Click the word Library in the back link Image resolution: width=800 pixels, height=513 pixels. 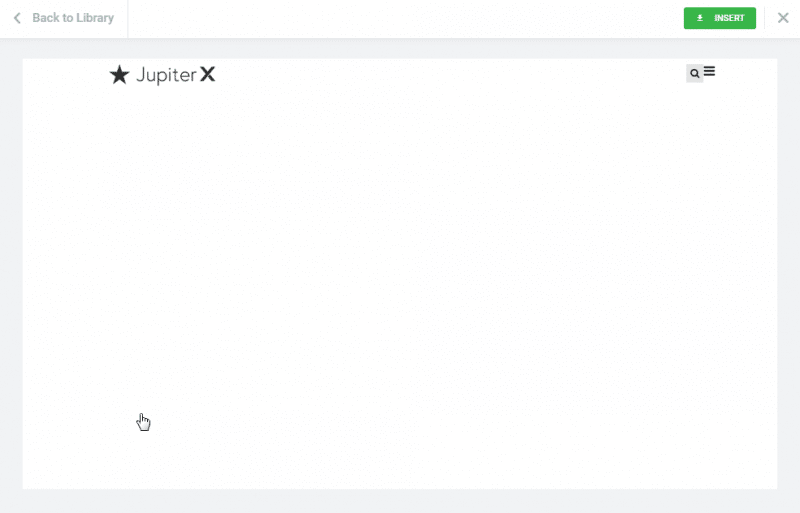pos(95,18)
